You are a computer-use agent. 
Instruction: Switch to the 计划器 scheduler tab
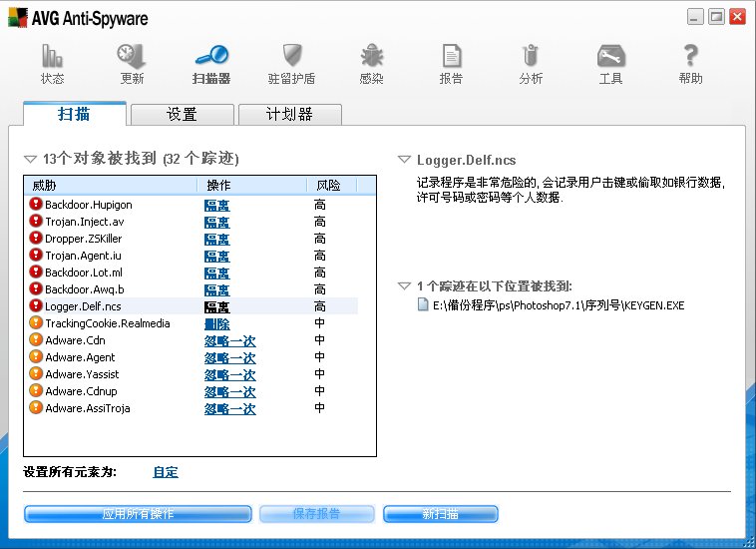[290, 115]
